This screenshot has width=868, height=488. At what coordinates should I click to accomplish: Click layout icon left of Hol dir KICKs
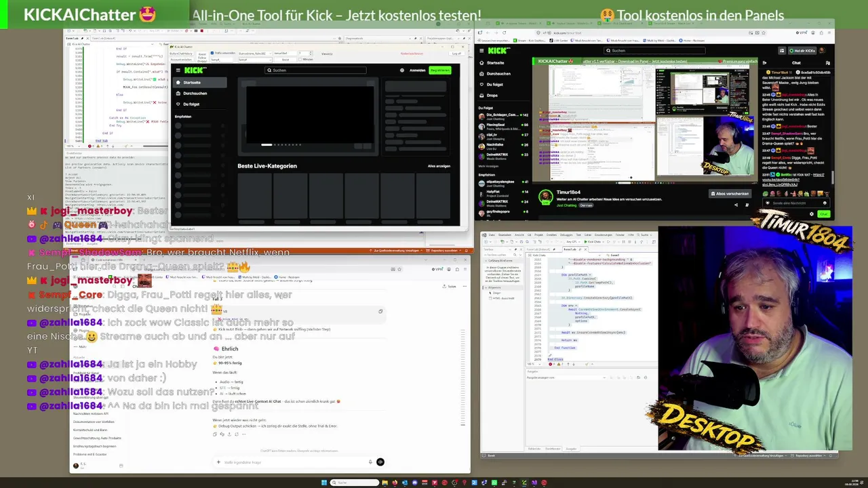[x=782, y=51]
